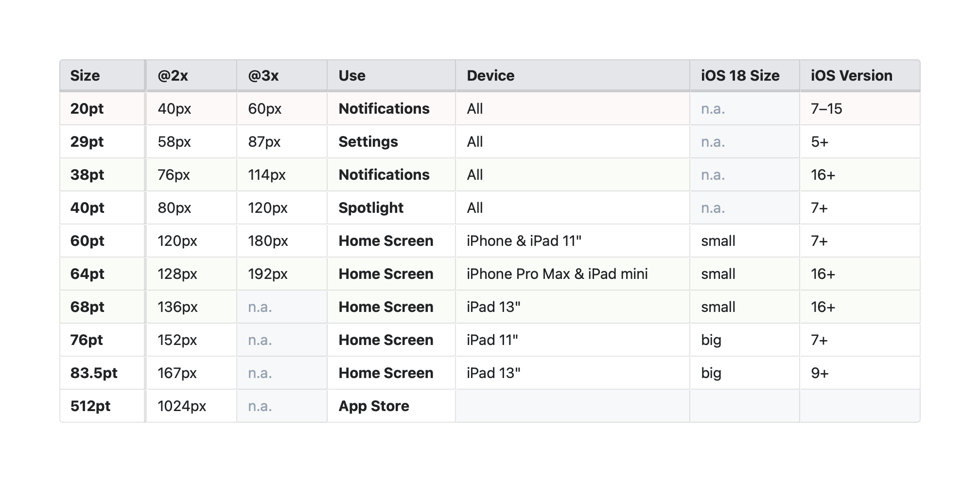Select the iPhone & iPad 11" device cell
The image size is (980, 482).
click(x=524, y=241)
